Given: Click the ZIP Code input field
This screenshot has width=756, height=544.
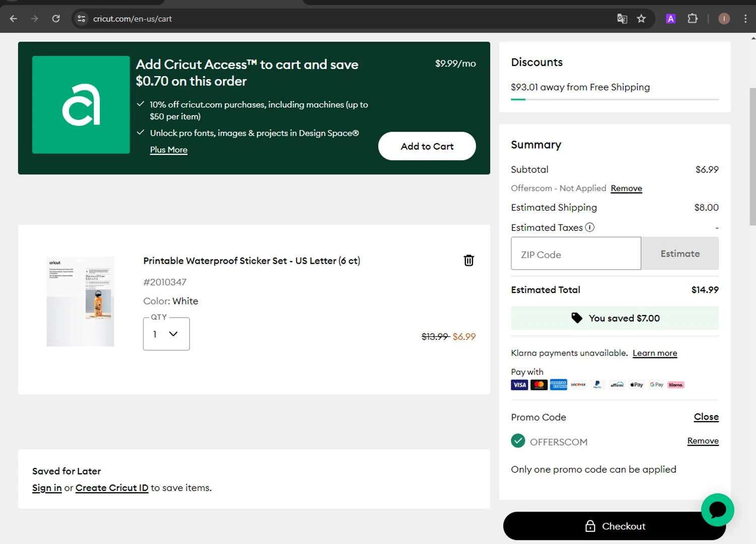Looking at the screenshot, I should pos(576,254).
